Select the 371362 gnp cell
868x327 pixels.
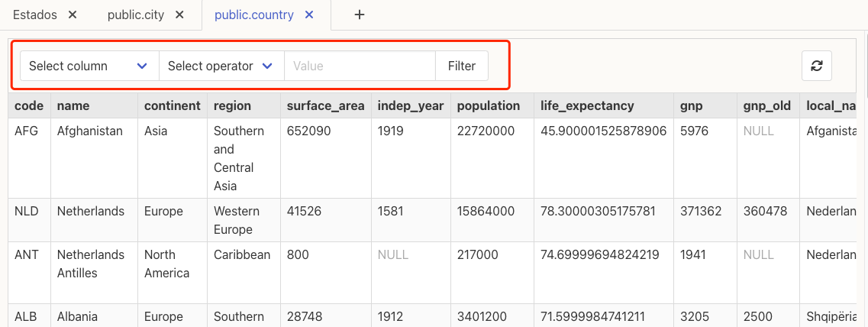coord(705,220)
